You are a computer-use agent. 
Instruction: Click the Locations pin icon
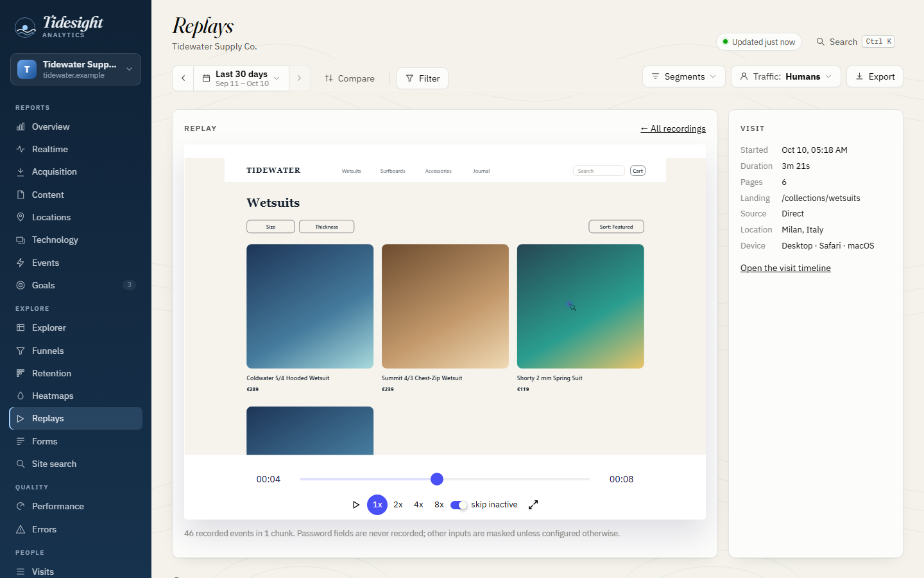[x=21, y=217]
